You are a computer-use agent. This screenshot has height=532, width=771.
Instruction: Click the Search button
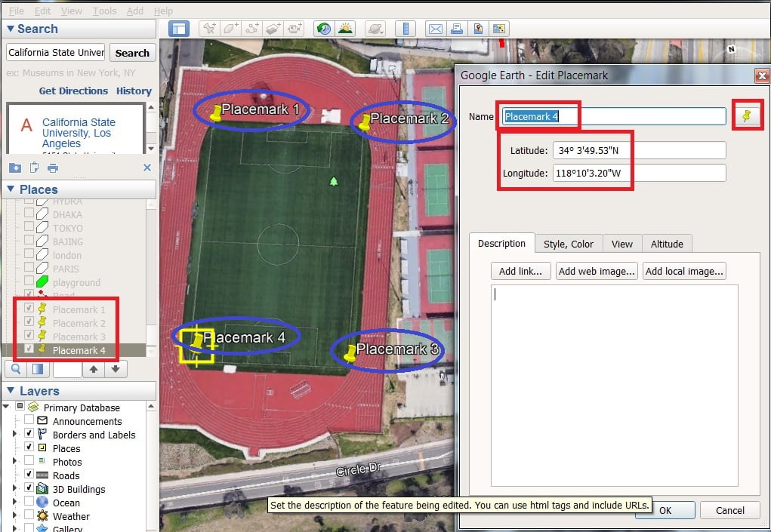[x=132, y=53]
